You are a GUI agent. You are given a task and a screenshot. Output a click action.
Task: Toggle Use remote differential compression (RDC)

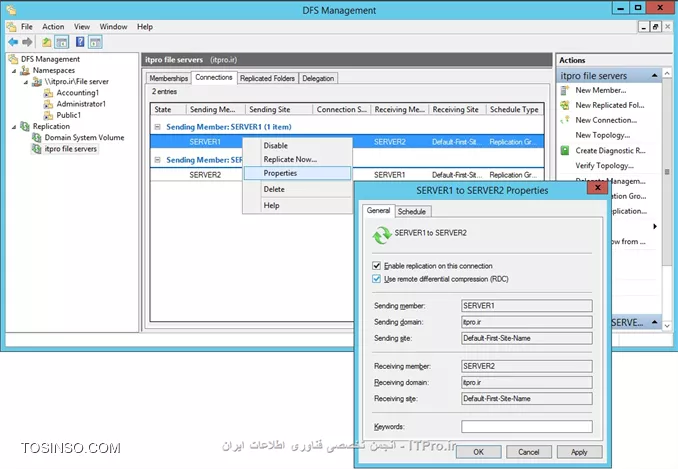(377, 279)
